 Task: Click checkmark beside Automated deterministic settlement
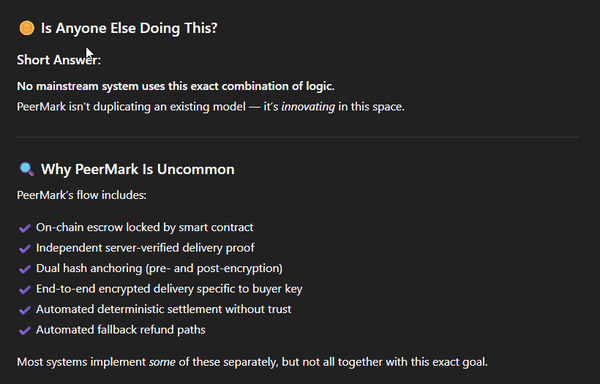(x=25, y=310)
